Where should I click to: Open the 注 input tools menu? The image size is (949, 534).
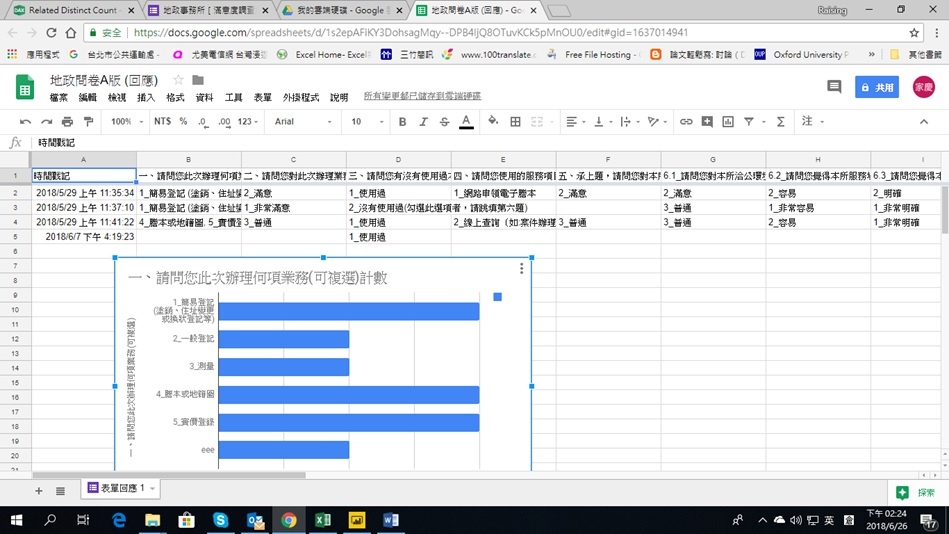point(813,121)
